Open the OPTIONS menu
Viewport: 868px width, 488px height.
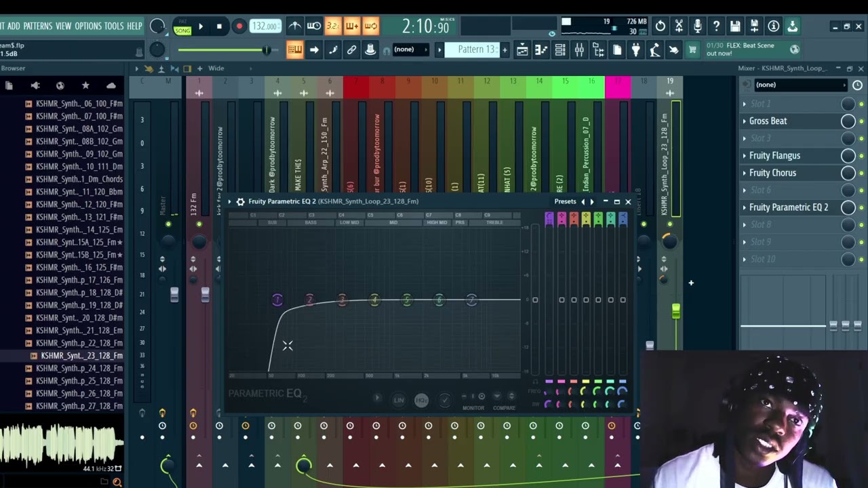(88, 26)
